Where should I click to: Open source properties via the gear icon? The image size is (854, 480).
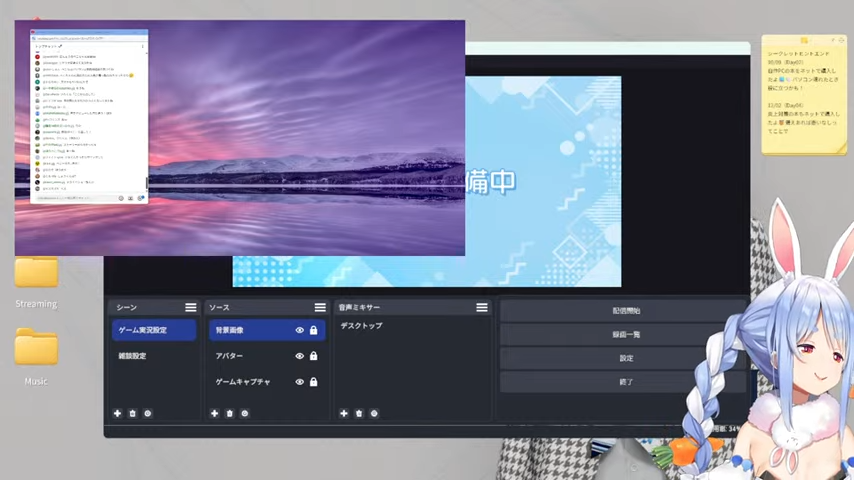245,414
